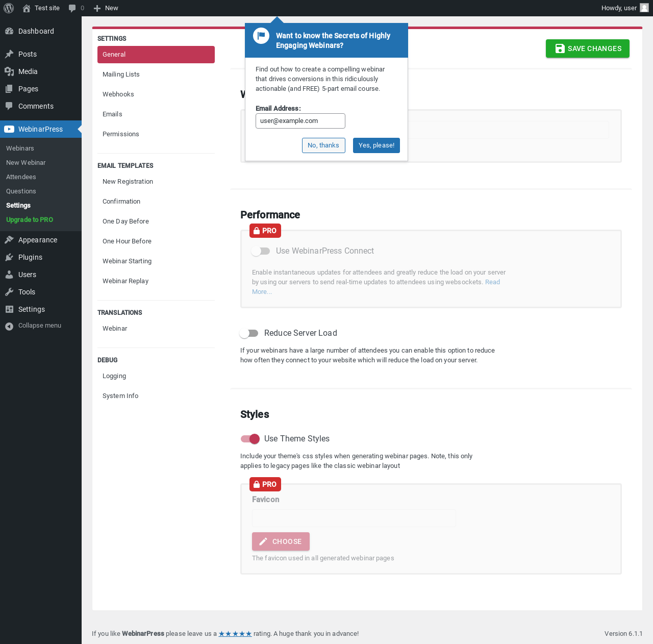653x644 pixels.
Task: Open One Hour Before email template
Action: point(156,241)
